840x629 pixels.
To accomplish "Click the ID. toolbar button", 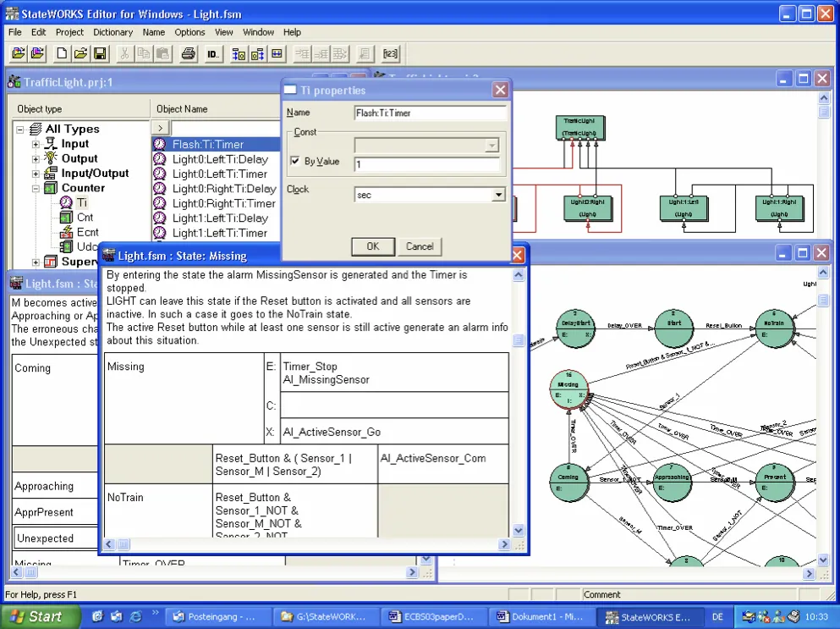I will click(x=213, y=54).
